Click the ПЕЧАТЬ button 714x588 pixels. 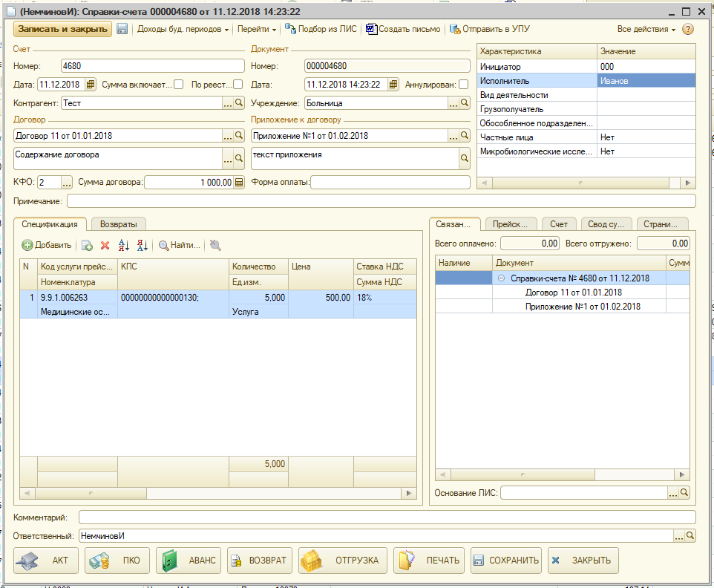tap(429, 561)
